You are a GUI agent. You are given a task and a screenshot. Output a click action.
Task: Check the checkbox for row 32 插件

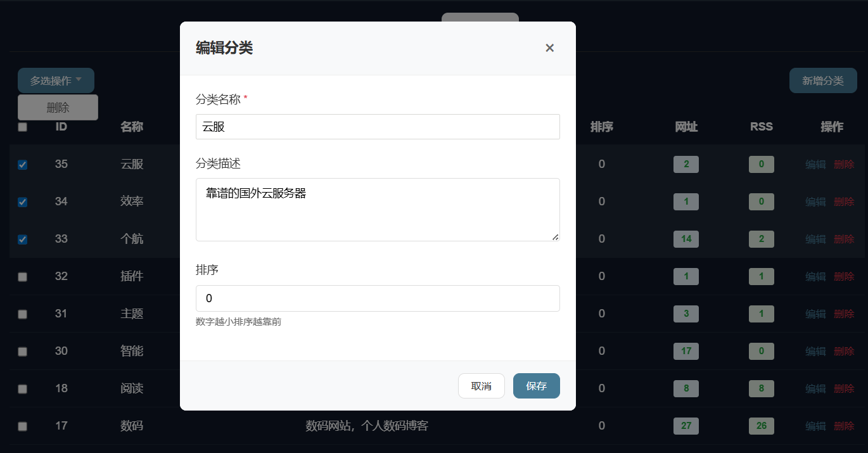pyautogui.click(x=23, y=276)
